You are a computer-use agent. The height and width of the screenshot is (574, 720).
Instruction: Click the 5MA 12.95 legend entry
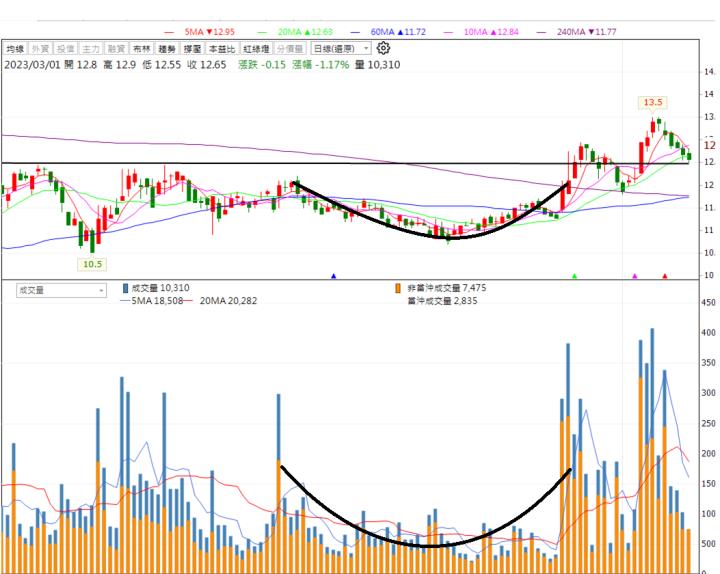coord(200,32)
